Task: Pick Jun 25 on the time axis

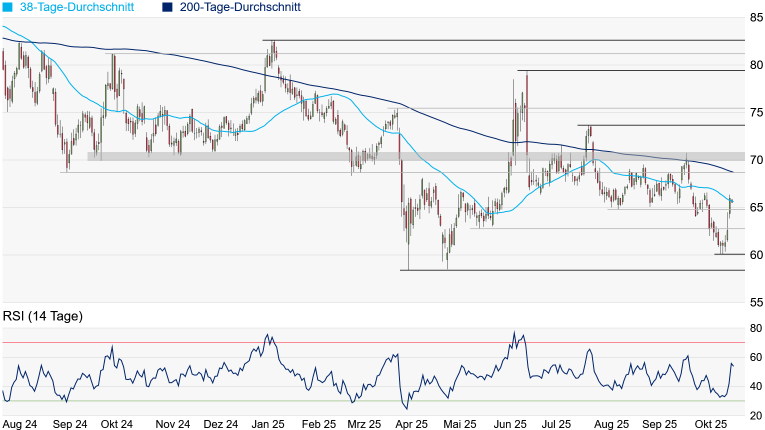Action: [x=509, y=424]
